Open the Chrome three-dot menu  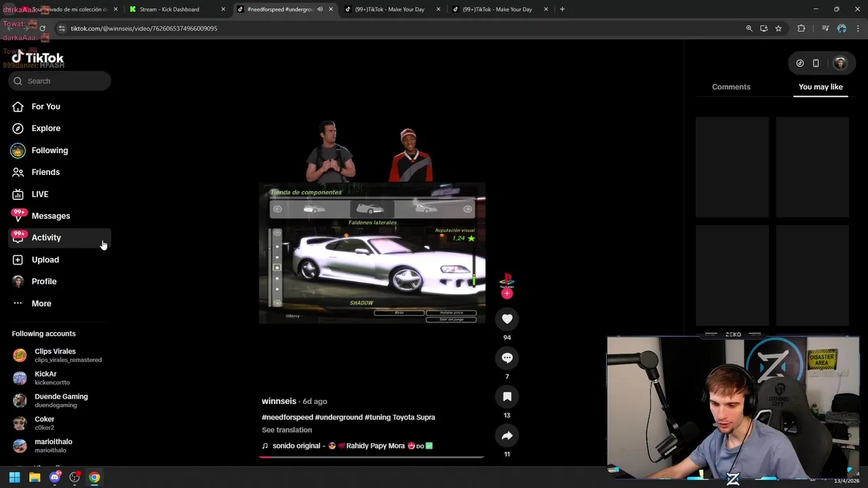pyautogui.click(x=858, y=28)
